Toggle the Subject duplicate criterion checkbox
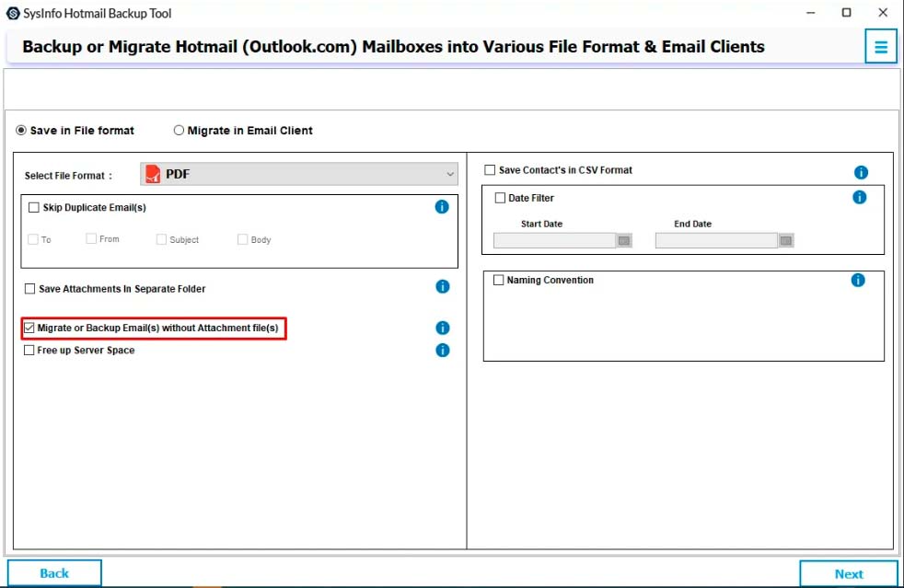This screenshot has height=588, width=904. coord(161,239)
